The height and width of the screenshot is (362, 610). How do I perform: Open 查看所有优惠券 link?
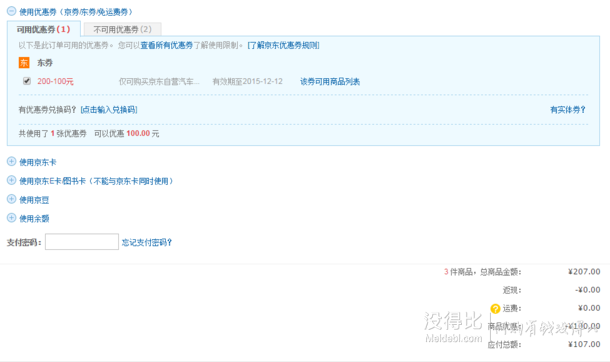point(167,45)
